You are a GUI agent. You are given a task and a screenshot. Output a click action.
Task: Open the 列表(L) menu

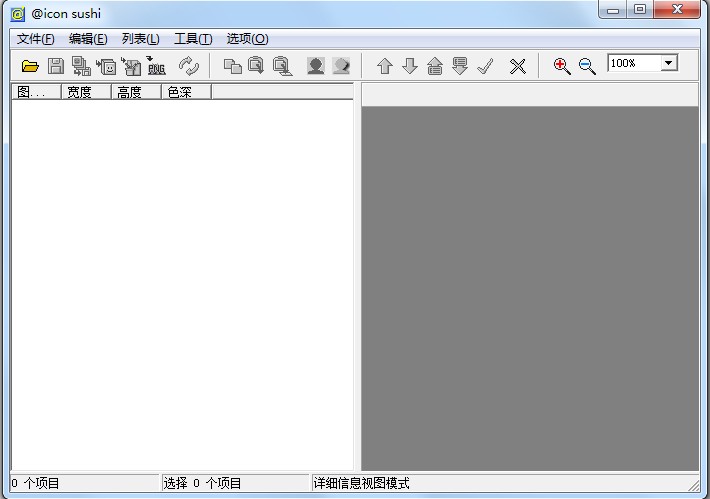pos(140,39)
